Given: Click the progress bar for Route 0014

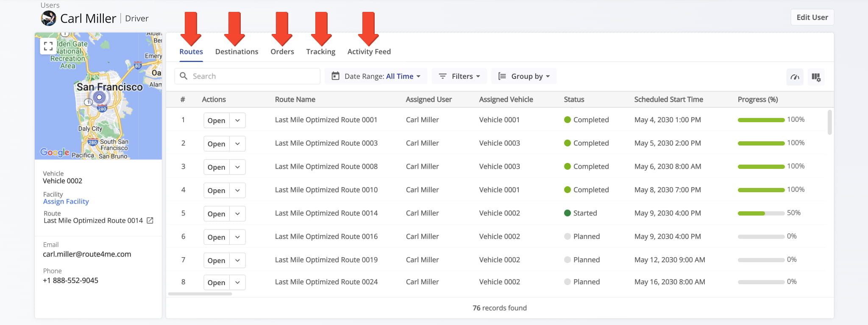Looking at the screenshot, I should pyautogui.click(x=761, y=213).
